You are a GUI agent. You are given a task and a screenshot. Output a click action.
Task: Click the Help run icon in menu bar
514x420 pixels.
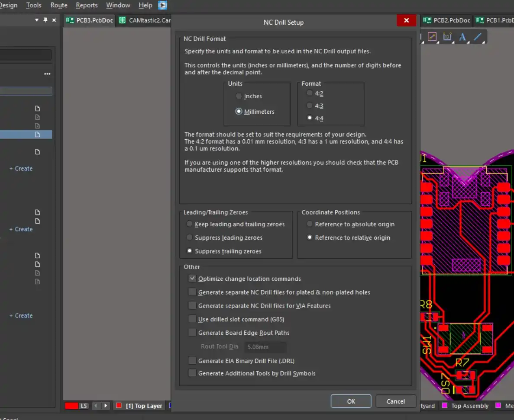[x=162, y=5]
